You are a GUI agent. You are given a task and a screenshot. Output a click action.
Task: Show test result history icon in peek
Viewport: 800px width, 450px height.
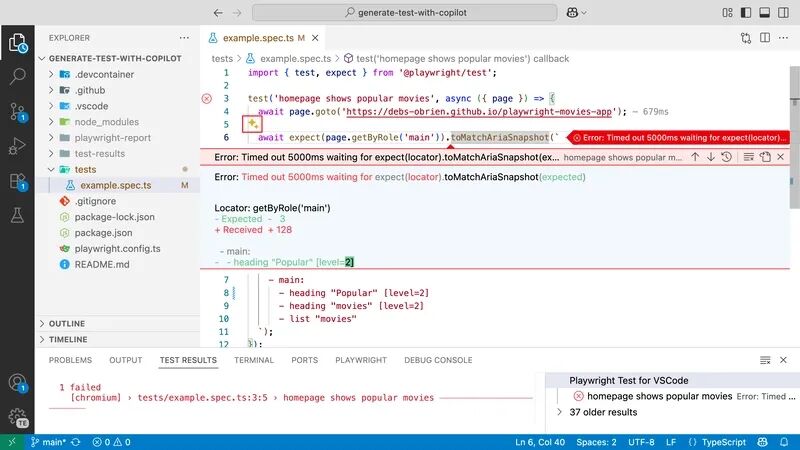(x=727, y=157)
